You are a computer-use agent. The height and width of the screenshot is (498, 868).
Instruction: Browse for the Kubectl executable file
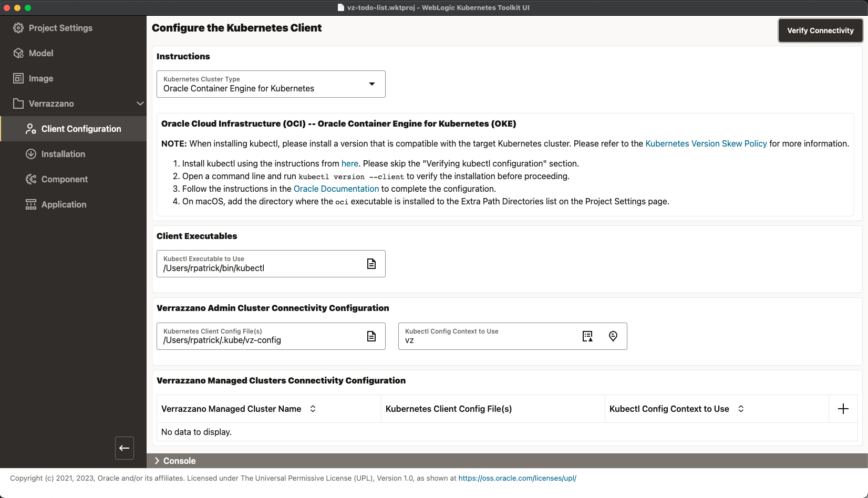[371, 264]
